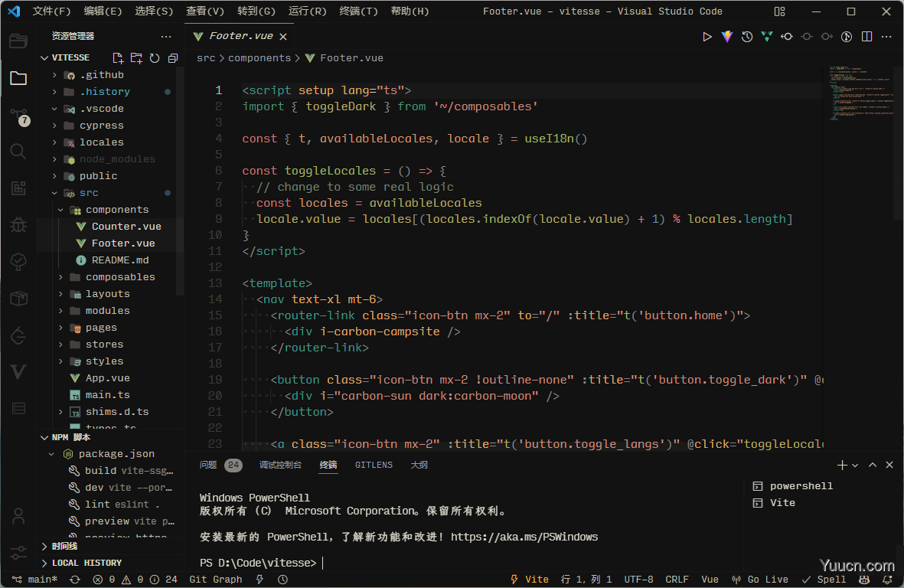Click the components breadcrumb
This screenshot has width=904, height=588.
click(259, 57)
